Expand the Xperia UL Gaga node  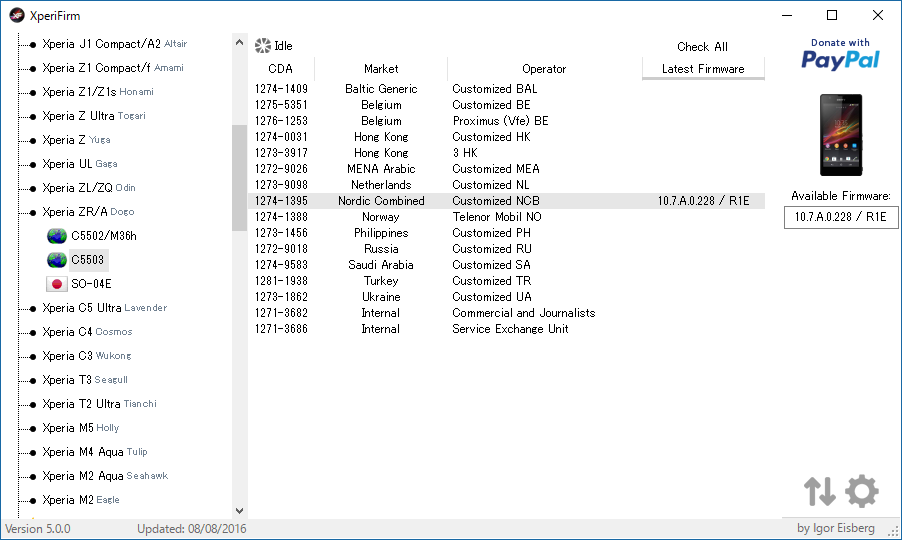tap(33, 165)
